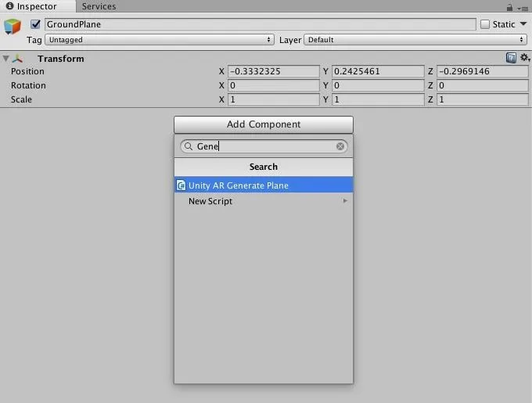The image size is (532, 403).
Task: Click the Add Component button
Action: click(x=264, y=124)
